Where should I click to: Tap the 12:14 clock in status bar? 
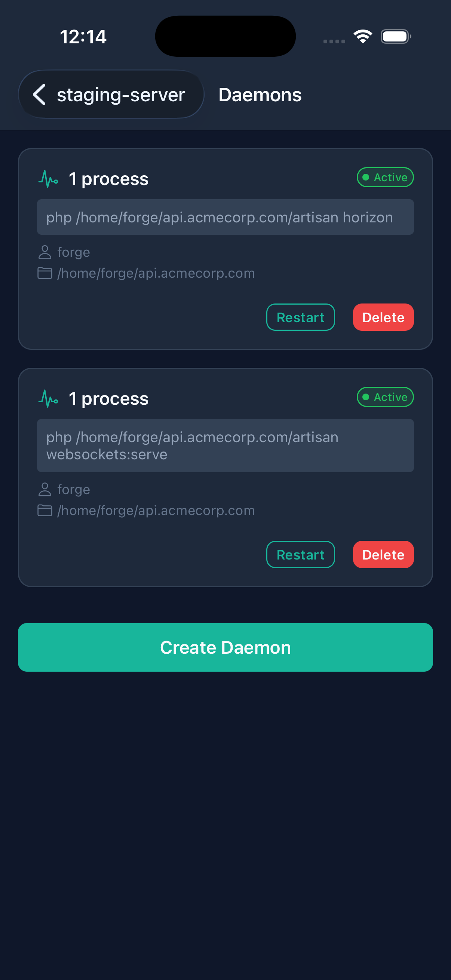[83, 37]
